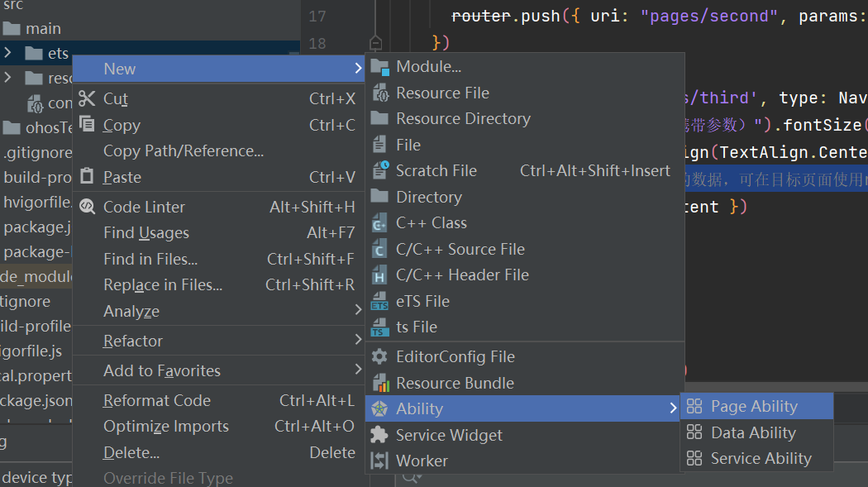The image size is (868, 487).
Task: Select hvigorfile in project tree
Action: [x=38, y=202]
